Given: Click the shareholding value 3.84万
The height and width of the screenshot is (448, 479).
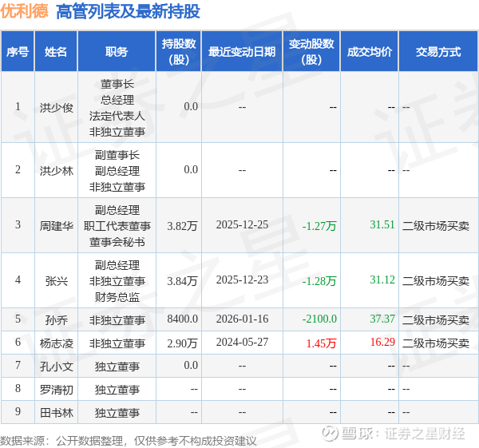Looking at the screenshot, I should [x=182, y=281].
